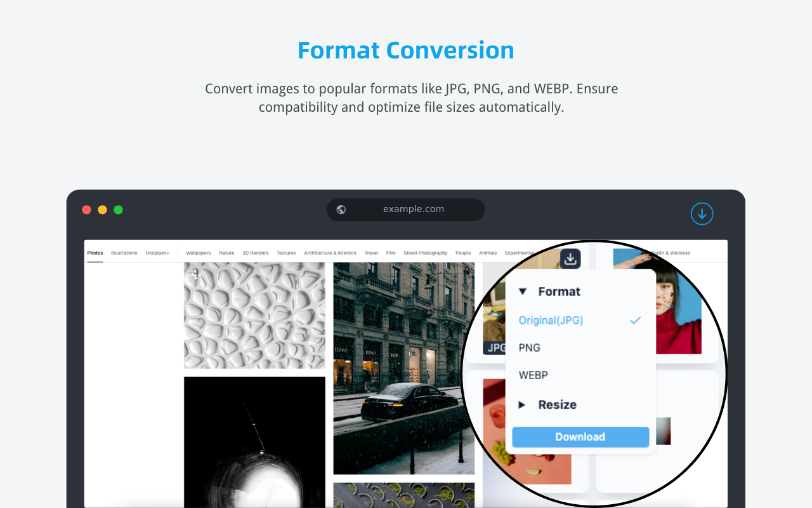This screenshot has height=508, width=812.
Task: Select the Unsplash+ category
Action: coord(157,252)
